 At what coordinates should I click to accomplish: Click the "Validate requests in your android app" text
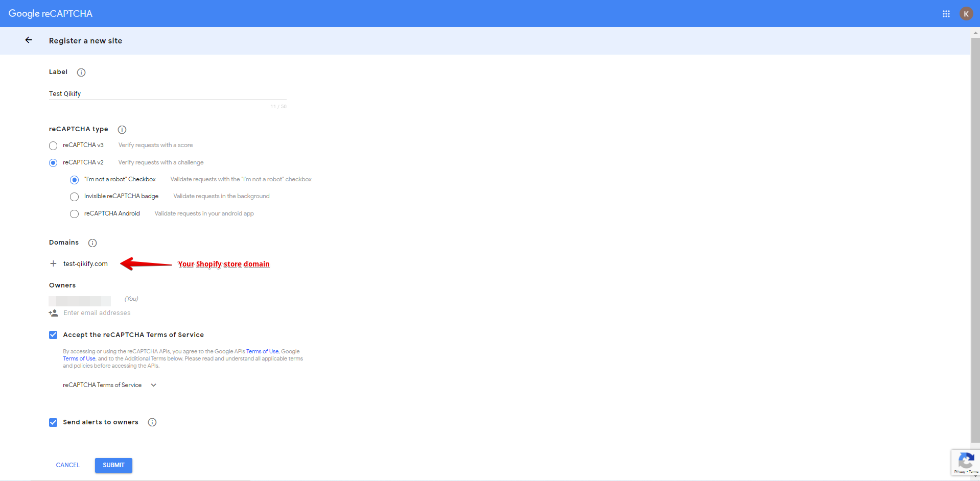204,213
